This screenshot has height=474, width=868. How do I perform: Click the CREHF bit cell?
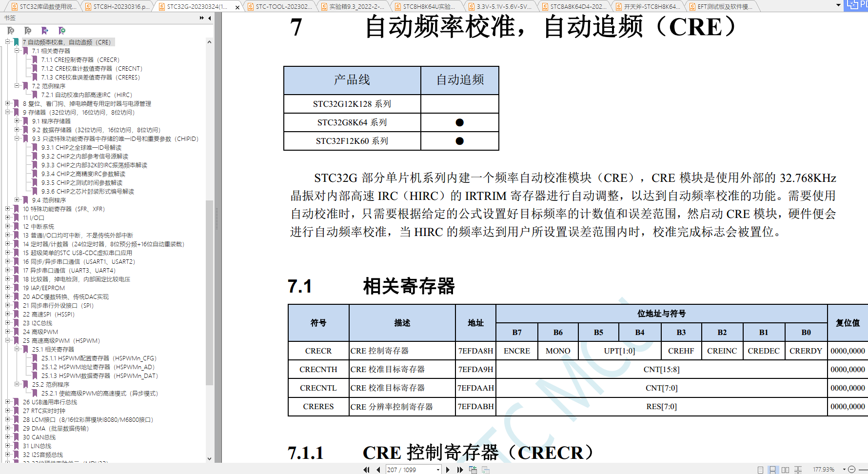coord(681,351)
